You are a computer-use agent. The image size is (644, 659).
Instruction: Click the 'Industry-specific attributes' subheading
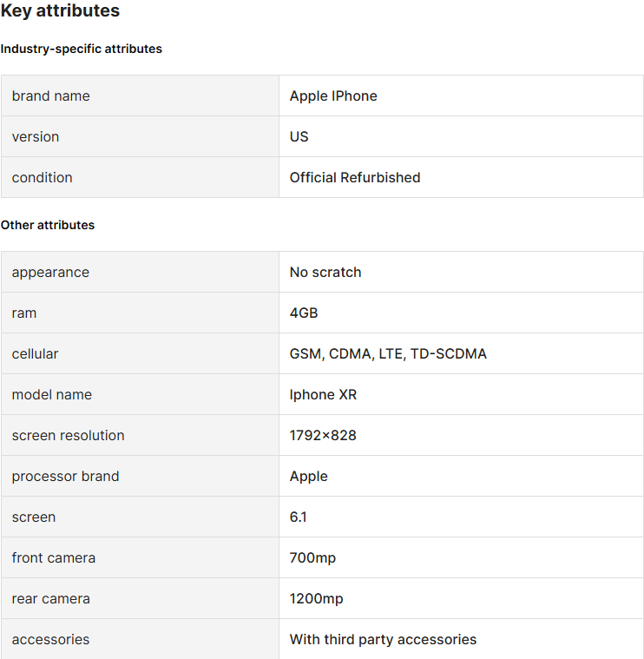click(x=81, y=49)
